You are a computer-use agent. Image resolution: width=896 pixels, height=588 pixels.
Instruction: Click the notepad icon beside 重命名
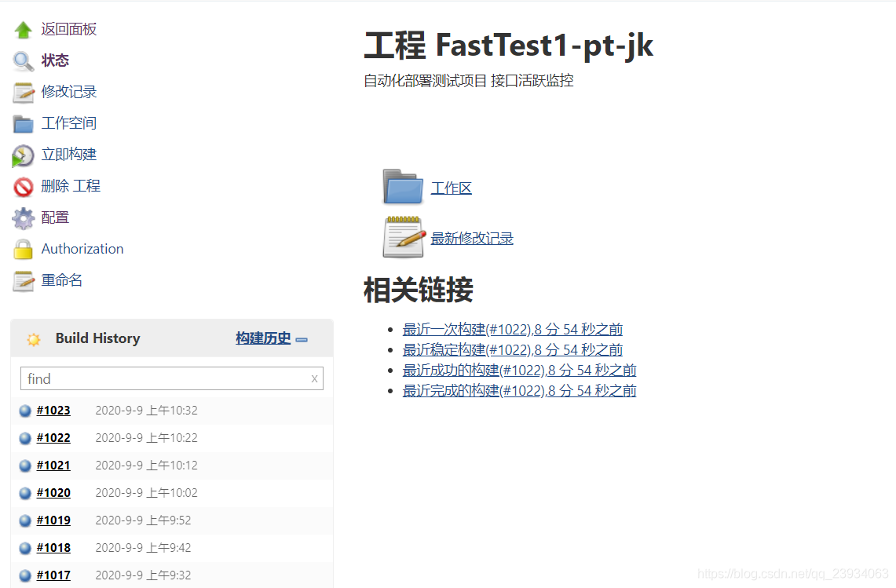[x=24, y=281]
